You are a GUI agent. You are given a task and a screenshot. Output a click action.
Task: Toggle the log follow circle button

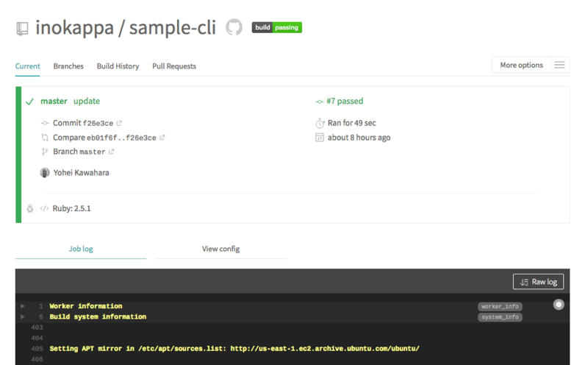tap(559, 305)
